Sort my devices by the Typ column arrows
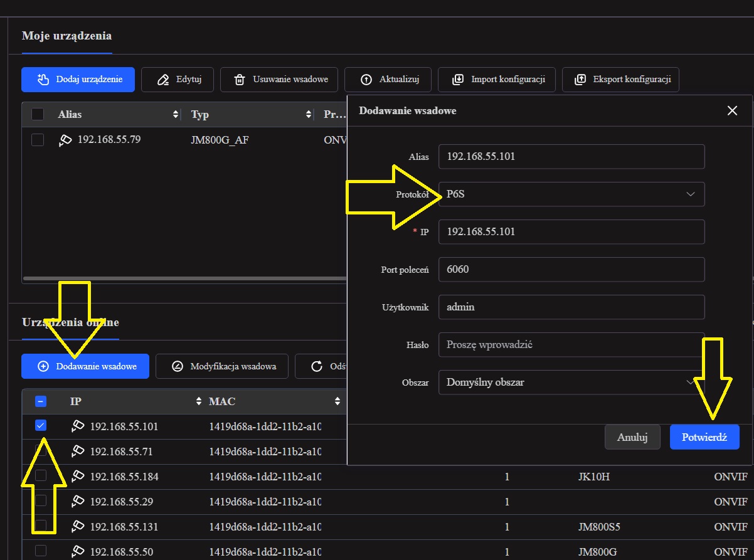The image size is (754, 560). tap(309, 115)
